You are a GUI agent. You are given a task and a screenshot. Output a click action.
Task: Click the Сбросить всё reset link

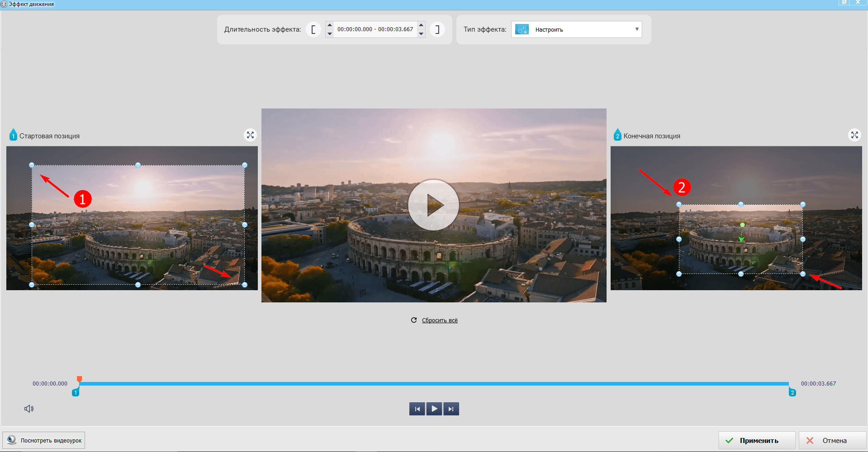pyautogui.click(x=439, y=320)
